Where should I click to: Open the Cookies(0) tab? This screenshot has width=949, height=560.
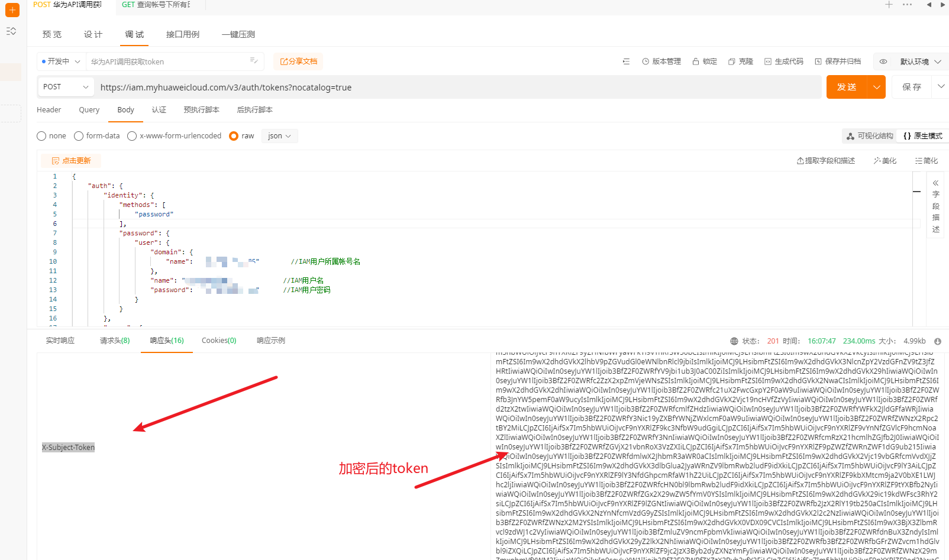click(219, 341)
